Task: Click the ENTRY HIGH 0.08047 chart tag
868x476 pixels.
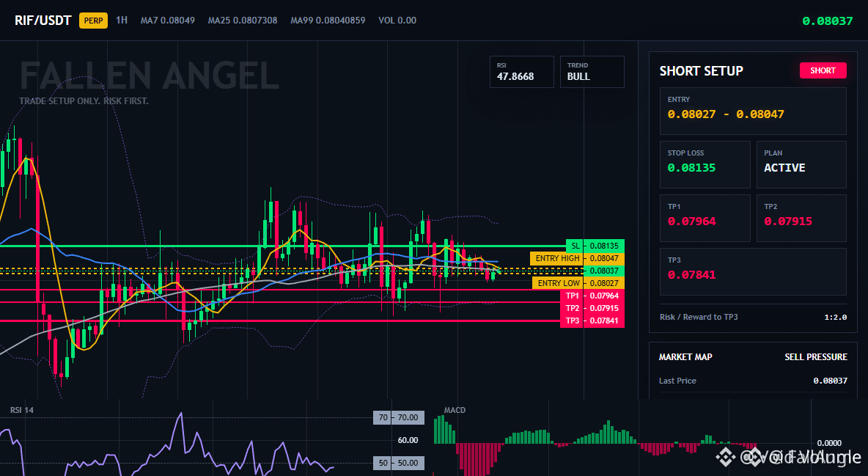Action: (x=578, y=258)
